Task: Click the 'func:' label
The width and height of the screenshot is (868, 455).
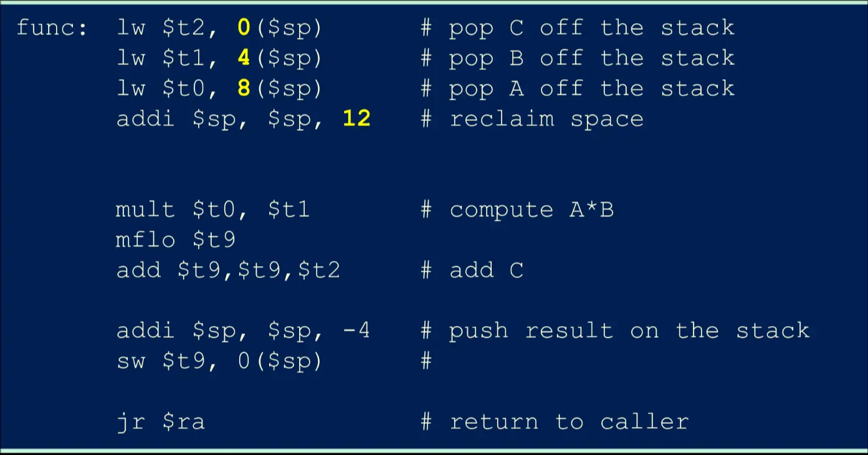Action: coord(52,28)
